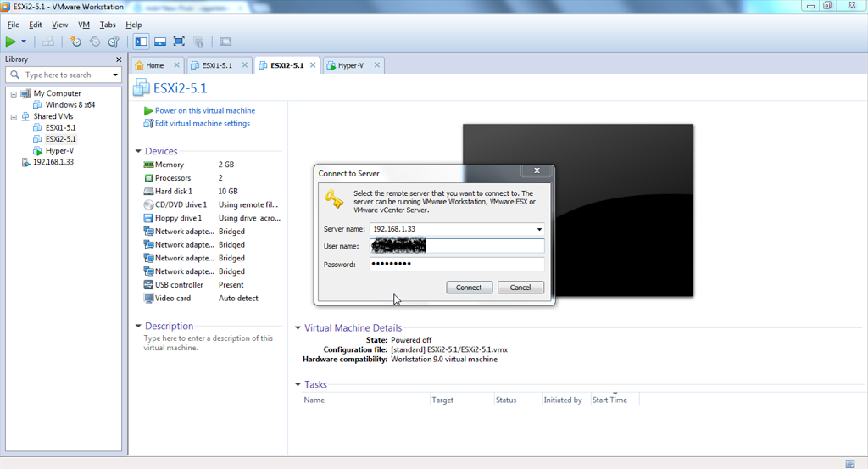868x475 pixels.
Task: Switch to the ESXi1-5.1 tab
Action: coord(216,65)
